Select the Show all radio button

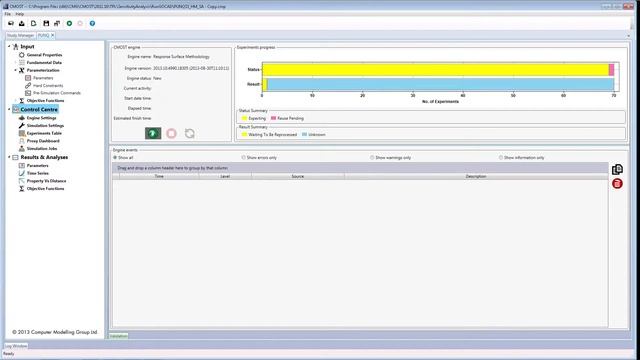coord(115,158)
